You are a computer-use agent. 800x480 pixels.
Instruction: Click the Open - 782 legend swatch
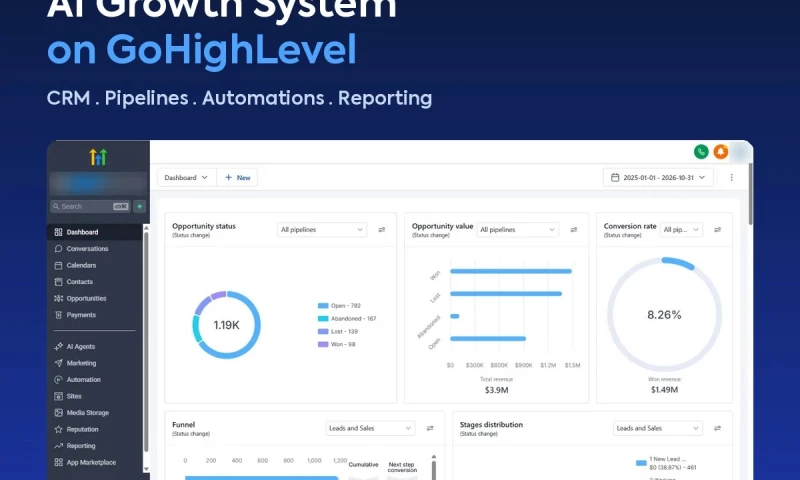pos(323,306)
